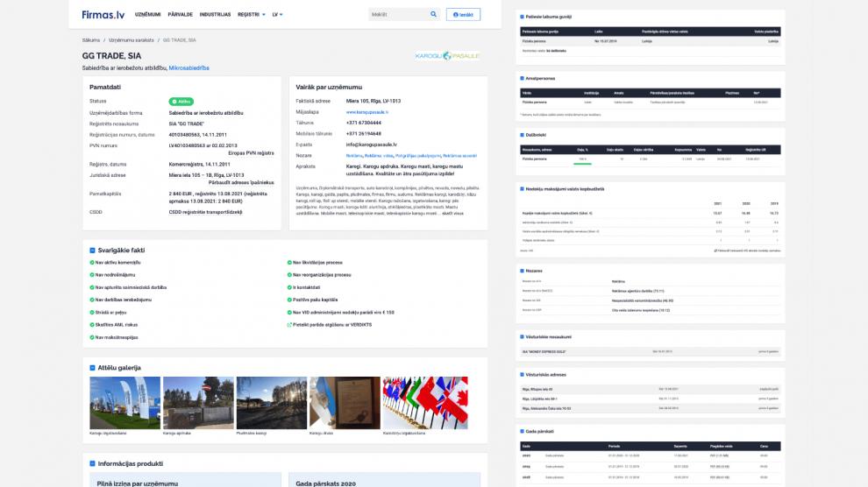This screenshot has height=487, width=868.
Task: Click the Firmas.lv logo
Action: (x=103, y=15)
